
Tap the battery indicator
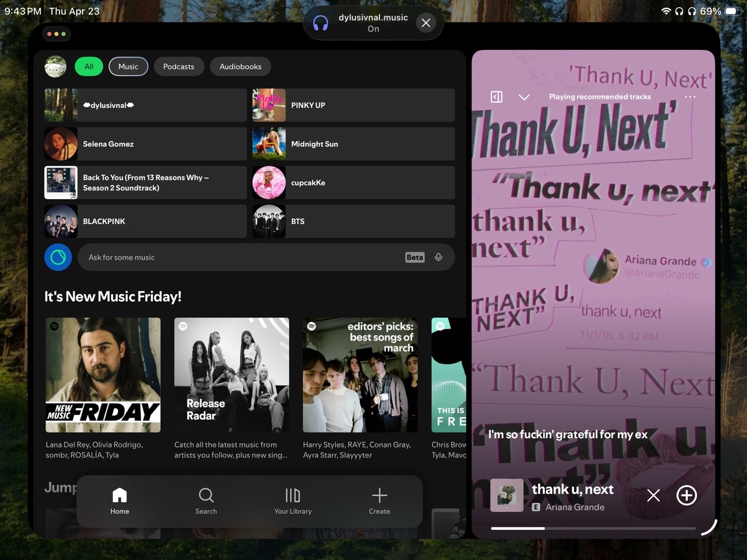[733, 11]
